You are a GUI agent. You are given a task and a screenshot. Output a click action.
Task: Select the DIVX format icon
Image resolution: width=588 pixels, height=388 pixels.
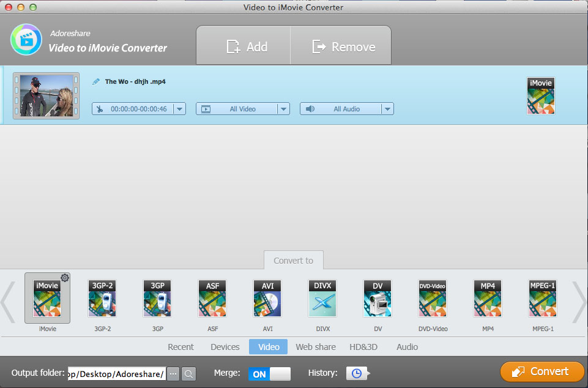tap(322, 298)
